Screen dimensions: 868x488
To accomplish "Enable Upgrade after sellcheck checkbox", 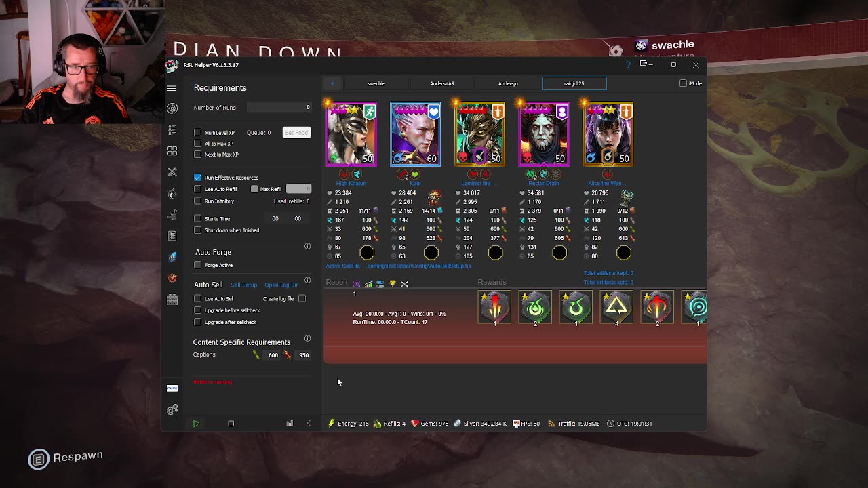I will coord(198,322).
